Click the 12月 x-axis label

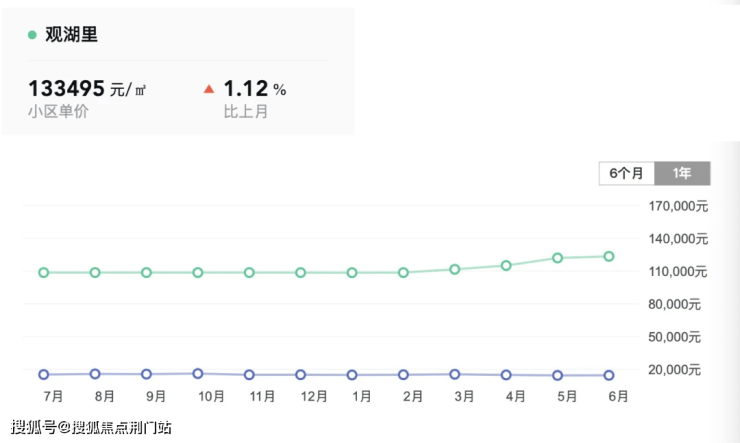pos(313,397)
